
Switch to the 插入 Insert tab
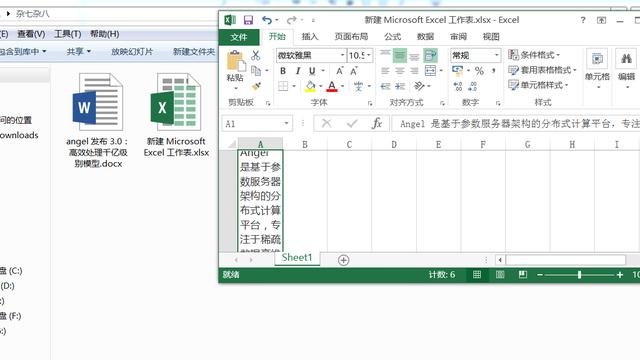(x=310, y=37)
